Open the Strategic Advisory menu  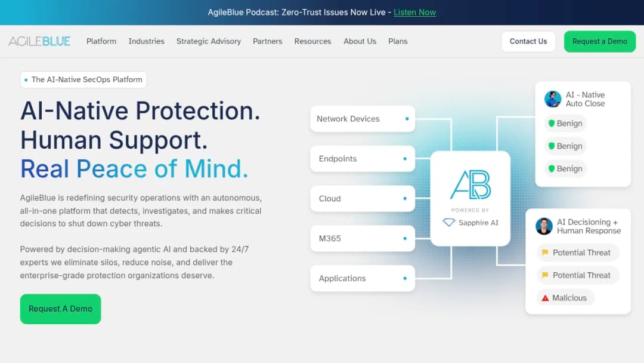coord(209,41)
